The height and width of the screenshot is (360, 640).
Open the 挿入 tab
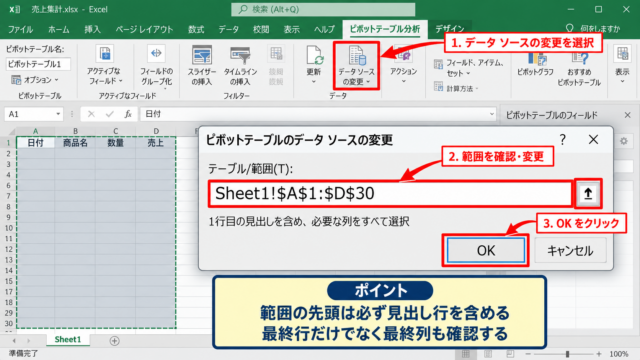pos(92,29)
